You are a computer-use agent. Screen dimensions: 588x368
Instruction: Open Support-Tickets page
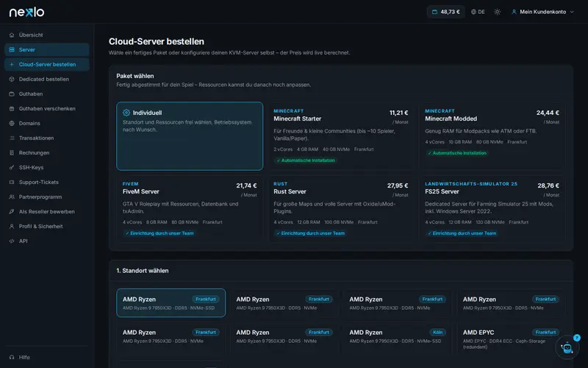click(x=47, y=182)
